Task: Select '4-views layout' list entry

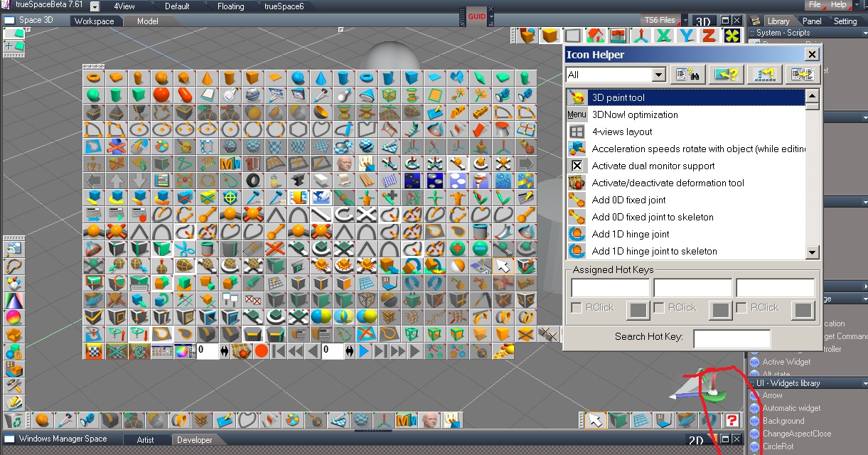Action: tap(622, 132)
